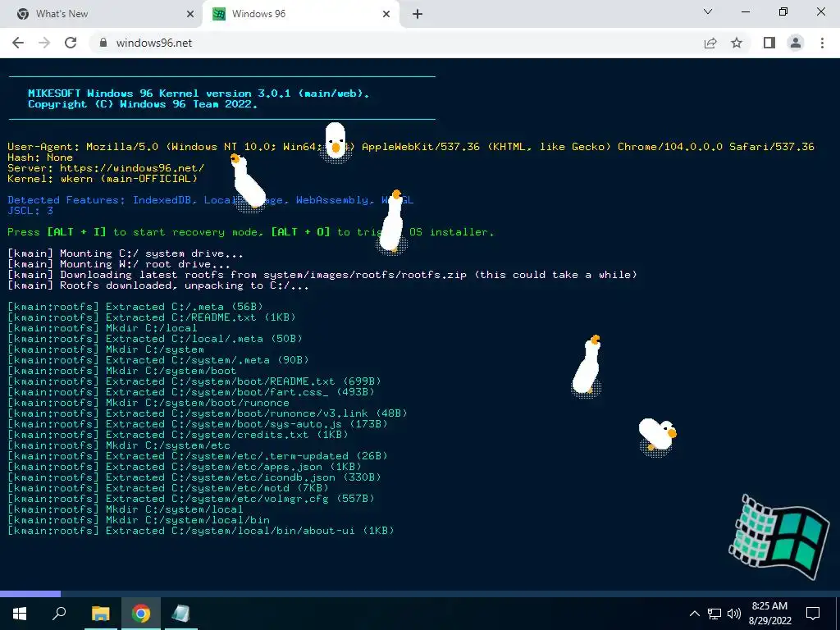Open the Chrome three-dot menu

822,43
